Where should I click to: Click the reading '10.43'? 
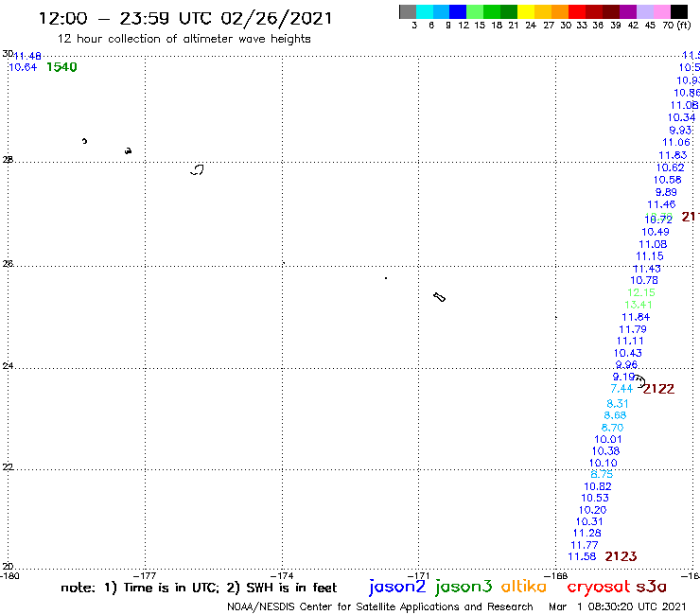628,353
